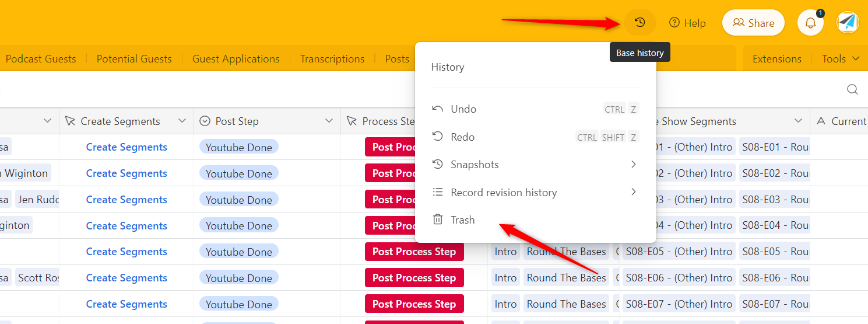Click the Help question mark icon

tap(674, 23)
